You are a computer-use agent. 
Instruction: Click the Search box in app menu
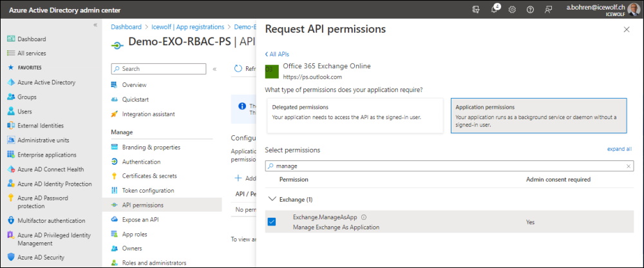coord(158,69)
